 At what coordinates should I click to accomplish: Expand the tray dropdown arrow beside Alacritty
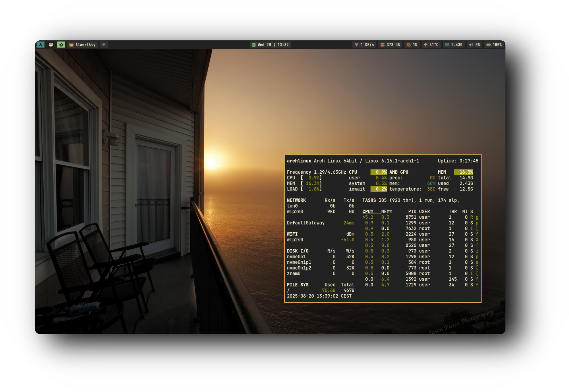pos(104,45)
